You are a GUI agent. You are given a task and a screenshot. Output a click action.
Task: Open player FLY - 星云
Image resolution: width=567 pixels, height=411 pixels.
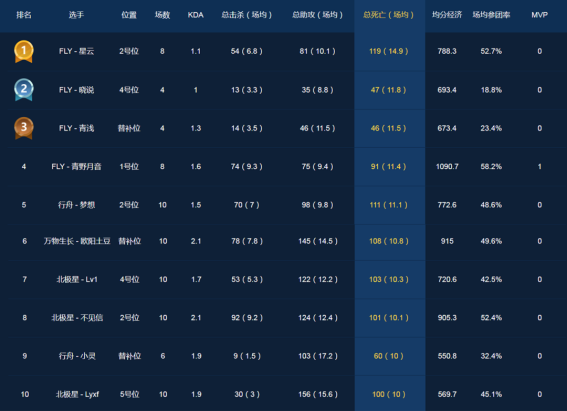tap(76, 51)
